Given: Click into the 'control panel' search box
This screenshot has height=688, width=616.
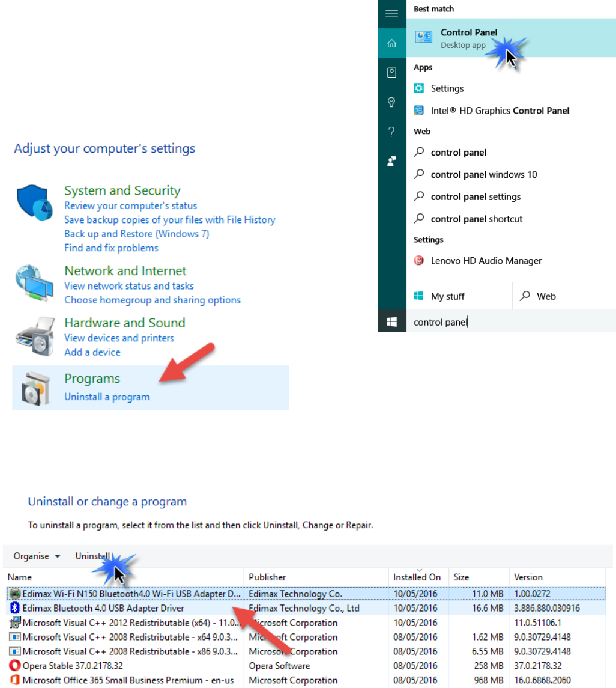Looking at the screenshot, I should (511, 321).
